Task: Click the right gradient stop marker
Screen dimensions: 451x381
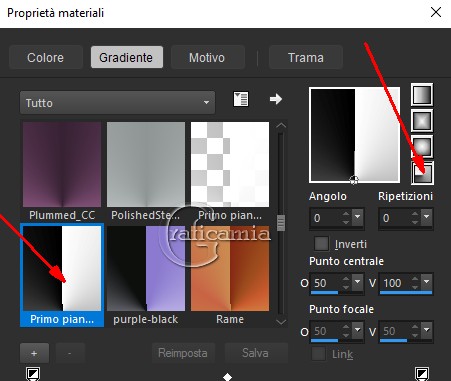Action: [422, 374]
